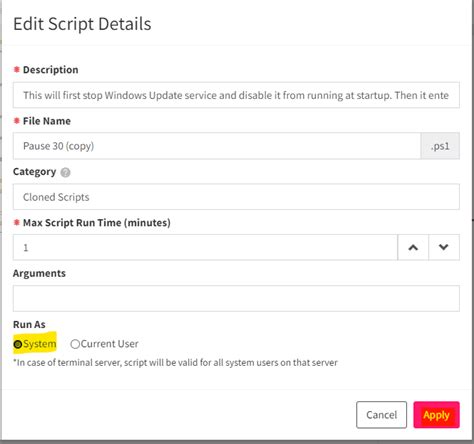
Task: Click the Description label
Action: (x=51, y=70)
